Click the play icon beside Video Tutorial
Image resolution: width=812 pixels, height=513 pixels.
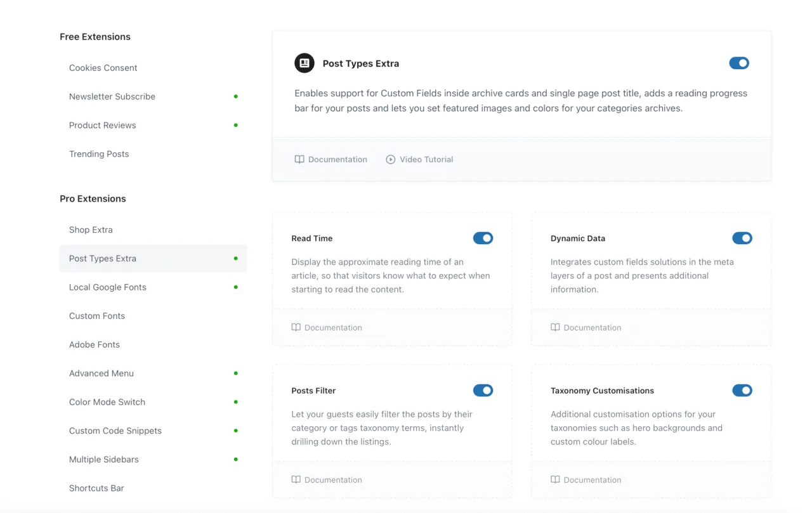click(x=391, y=160)
